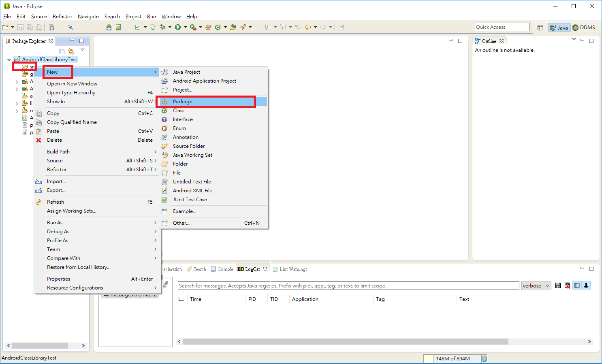602x364 pixels.
Task: Click the New Java Package toolbar icon
Action: (208, 27)
